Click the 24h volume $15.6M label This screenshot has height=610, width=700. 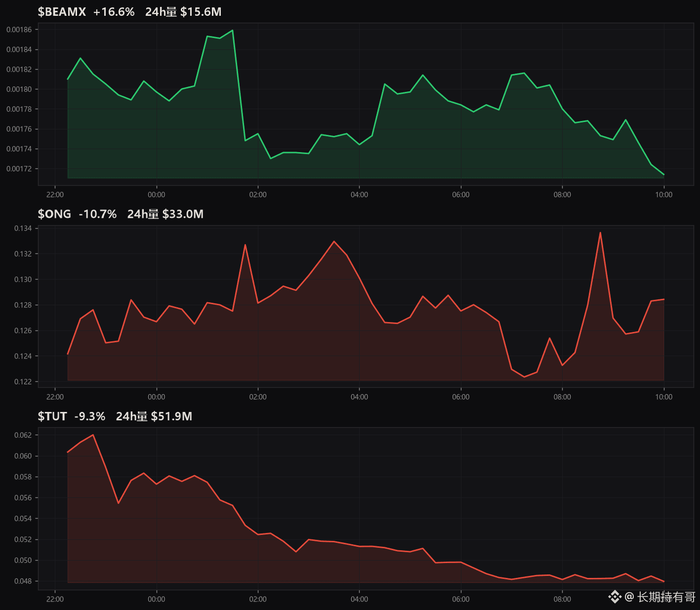coord(183,12)
